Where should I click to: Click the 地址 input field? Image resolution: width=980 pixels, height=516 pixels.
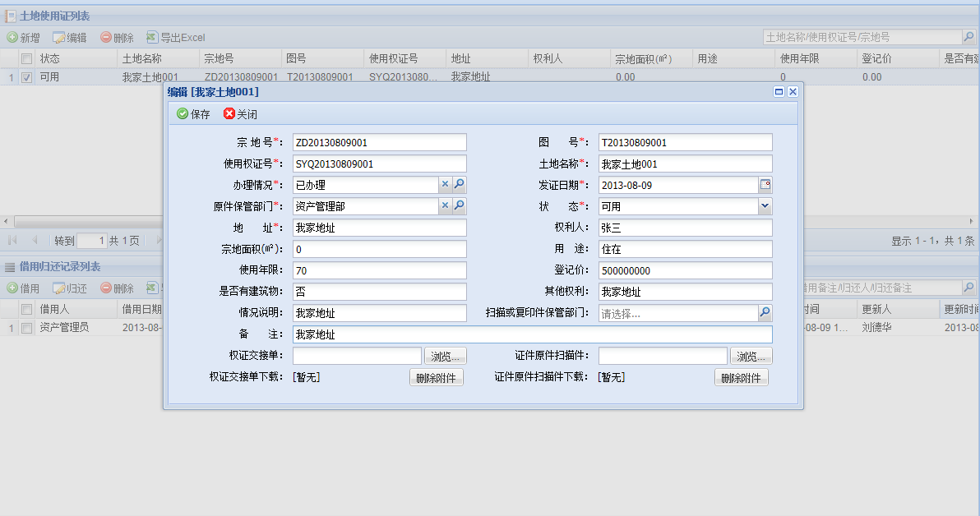click(379, 228)
